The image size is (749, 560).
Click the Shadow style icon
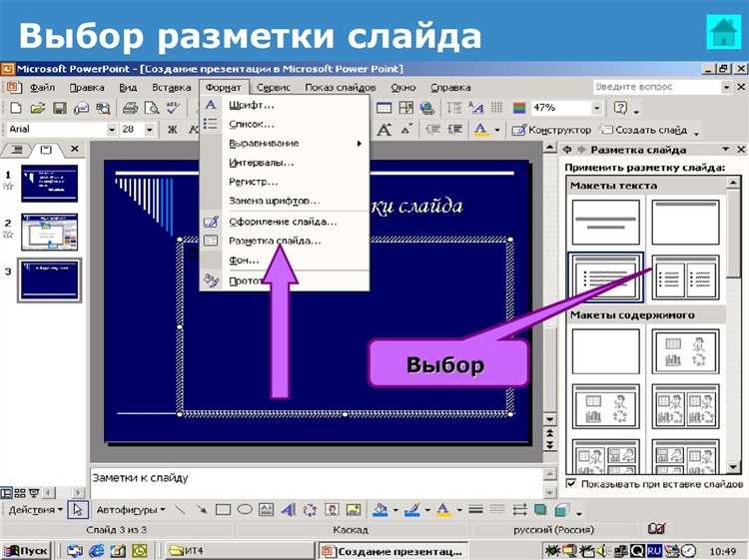[540, 510]
